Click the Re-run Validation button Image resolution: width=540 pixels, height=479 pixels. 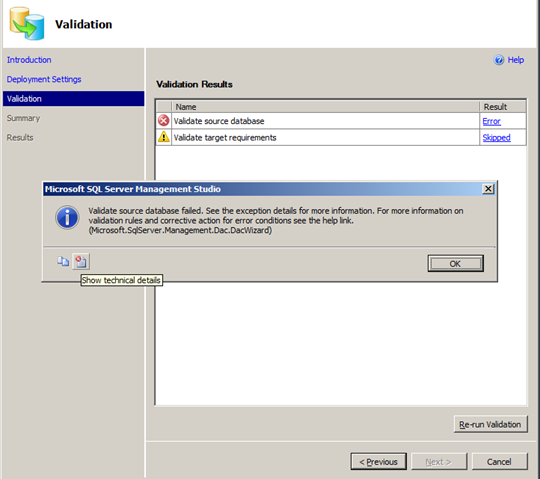click(490, 424)
